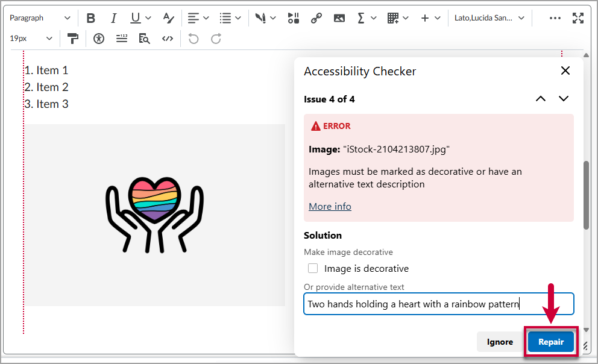
Task: Toggle bold formatting
Action: click(x=91, y=18)
